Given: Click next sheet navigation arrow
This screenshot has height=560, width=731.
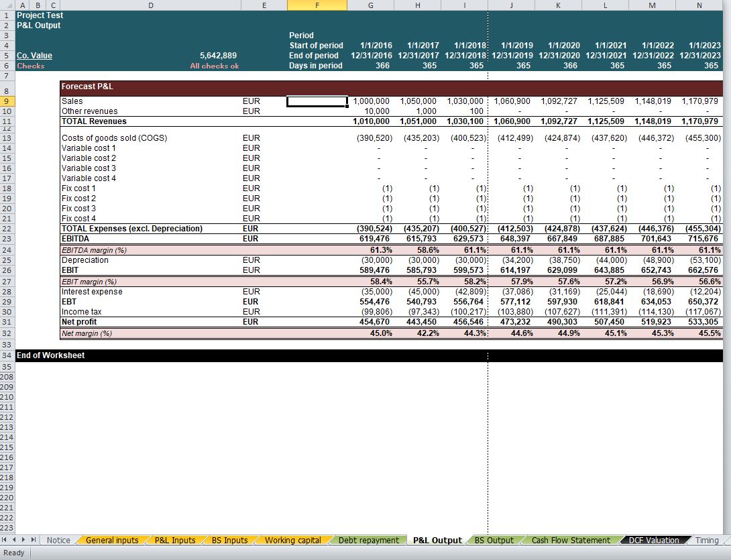Looking at the screenshot, I should pyautogui.click(x=23, y=539).
